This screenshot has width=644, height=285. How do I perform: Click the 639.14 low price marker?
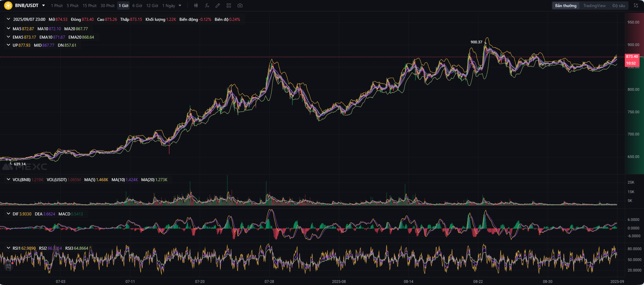point(20,164)
